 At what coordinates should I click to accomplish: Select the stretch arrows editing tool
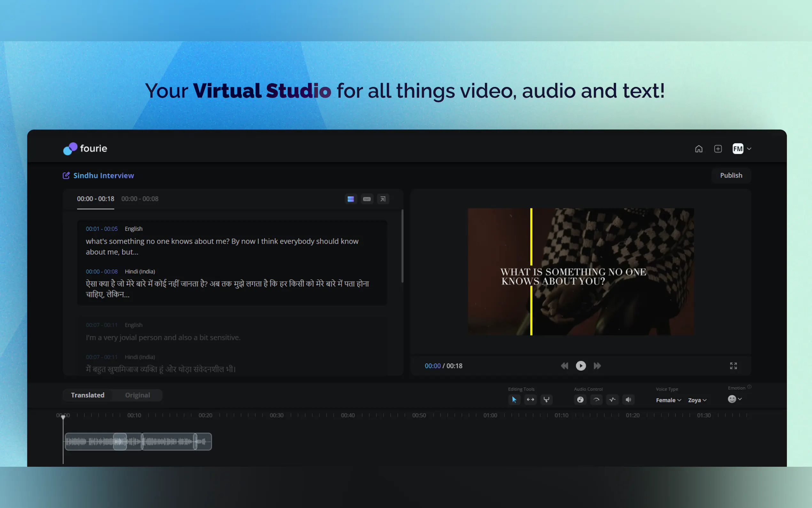click(530, 400)
